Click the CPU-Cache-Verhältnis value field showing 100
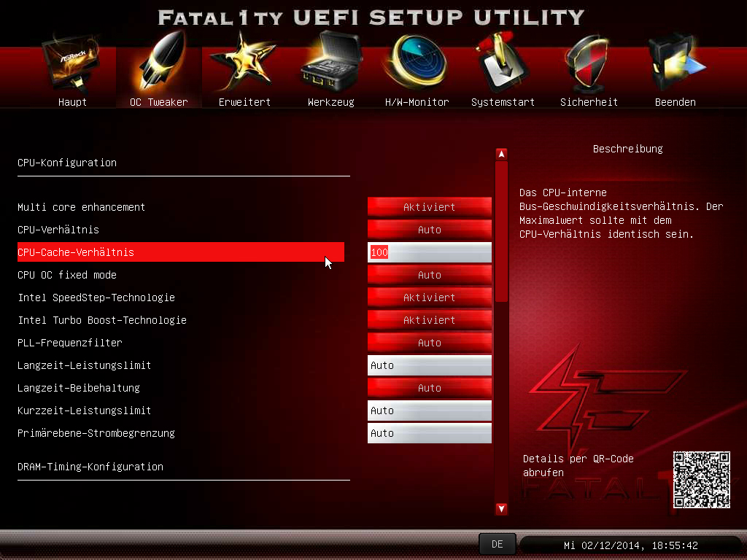Image resolution: width=747 pixels, height=560 pixels. 429,252
